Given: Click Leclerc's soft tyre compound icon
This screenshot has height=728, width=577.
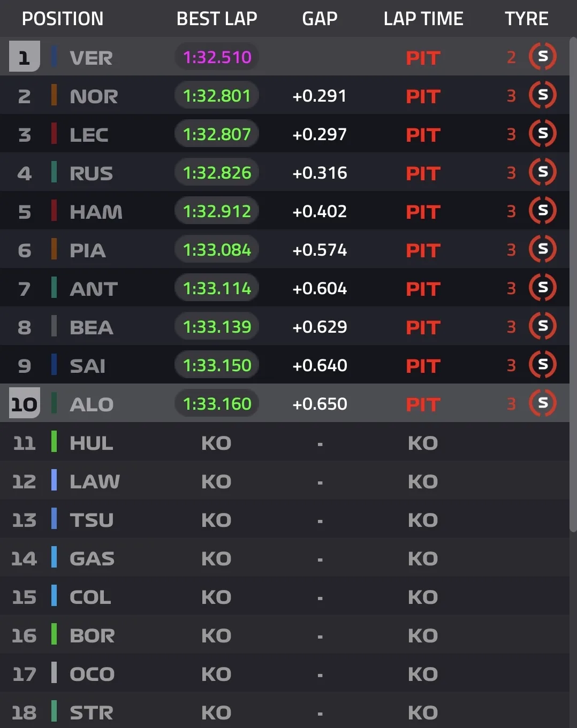Looking at the screenshot, I should [x=542, y=134].
